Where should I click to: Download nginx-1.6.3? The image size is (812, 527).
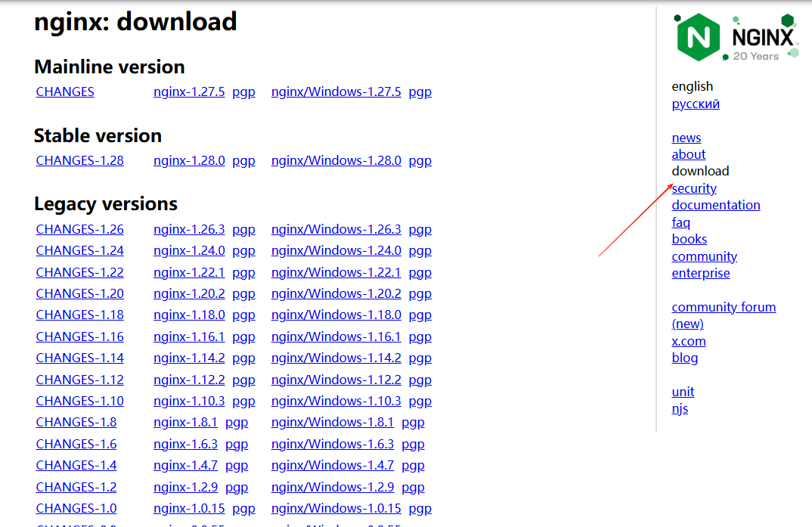pyautogui.click(x=185, y=444)
